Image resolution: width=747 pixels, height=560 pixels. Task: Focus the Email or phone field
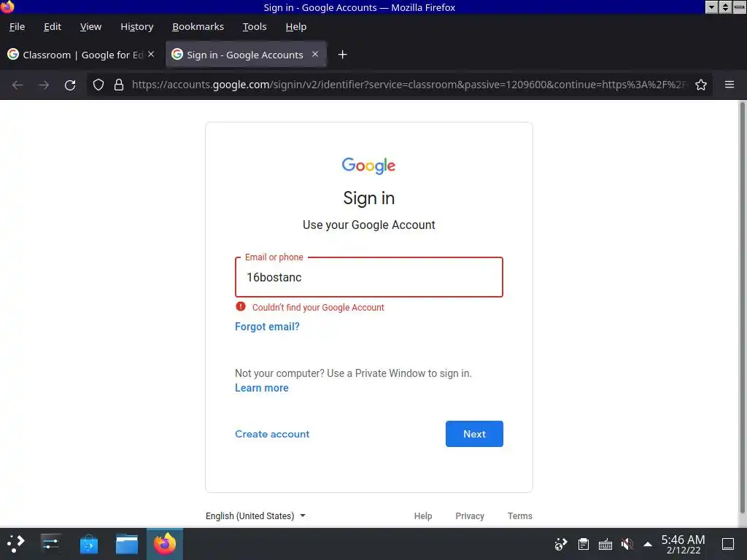(x=368, y=277)
